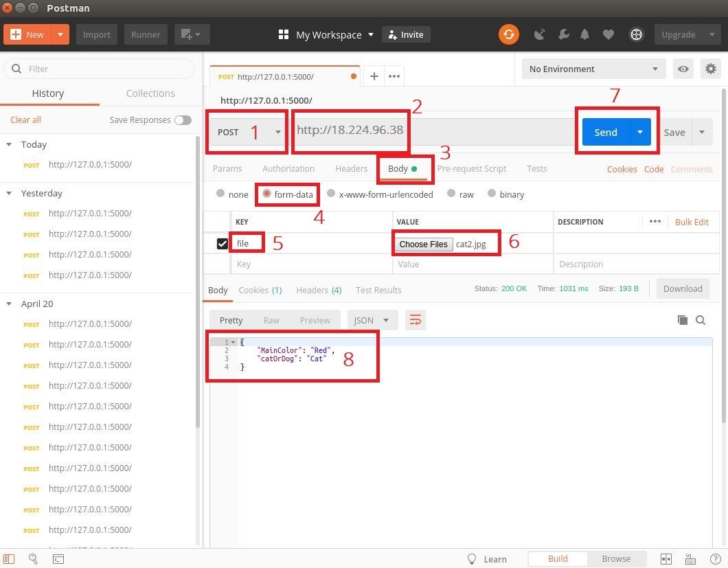Select the raw body type radio button
The height and width of the screenshot is (568, 728).
pyautogui.click(x=451, y=194)
